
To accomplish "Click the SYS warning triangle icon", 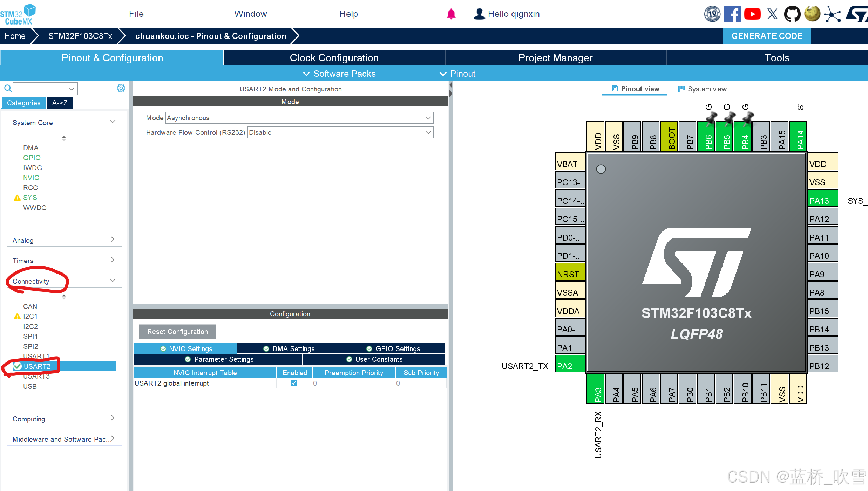I will tap(17, 198).
